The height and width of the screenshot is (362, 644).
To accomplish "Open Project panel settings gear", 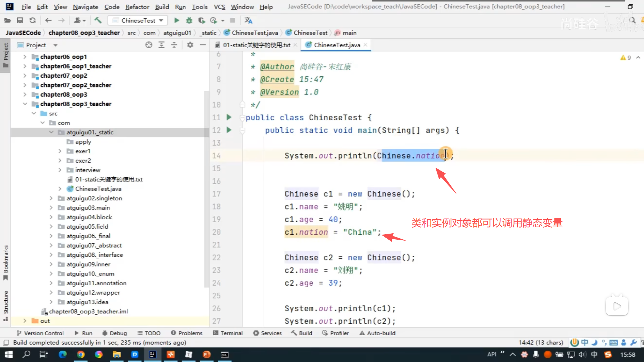I will pos(190,45).
